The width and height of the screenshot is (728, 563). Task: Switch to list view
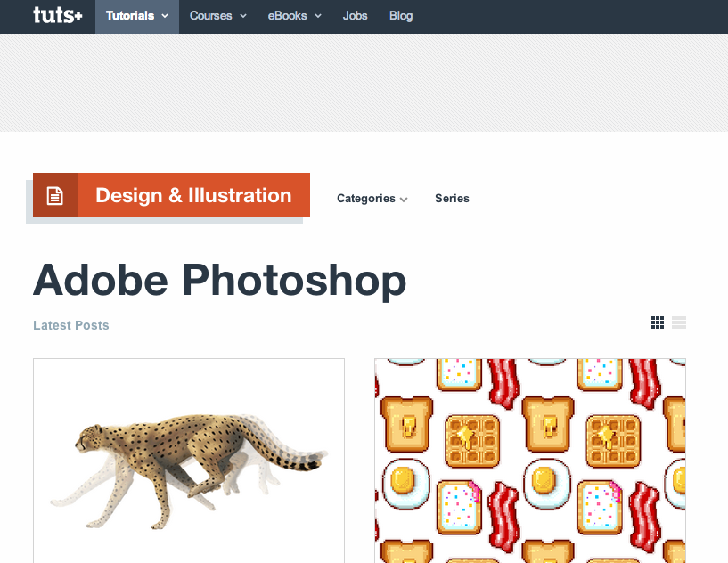679,322
